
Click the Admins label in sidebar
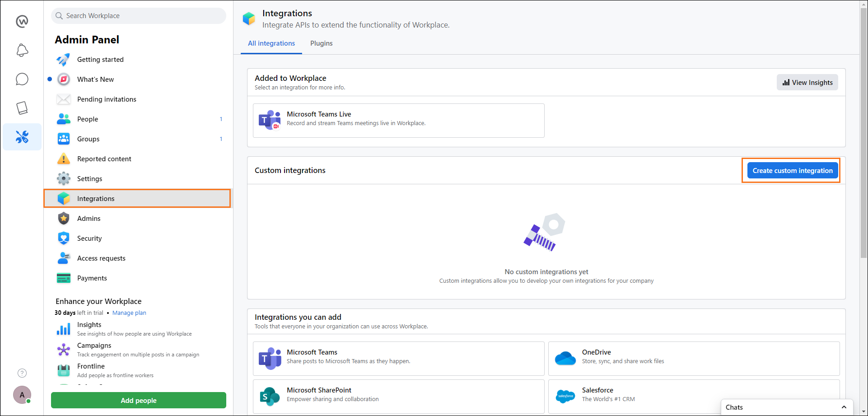click(89, 219)
